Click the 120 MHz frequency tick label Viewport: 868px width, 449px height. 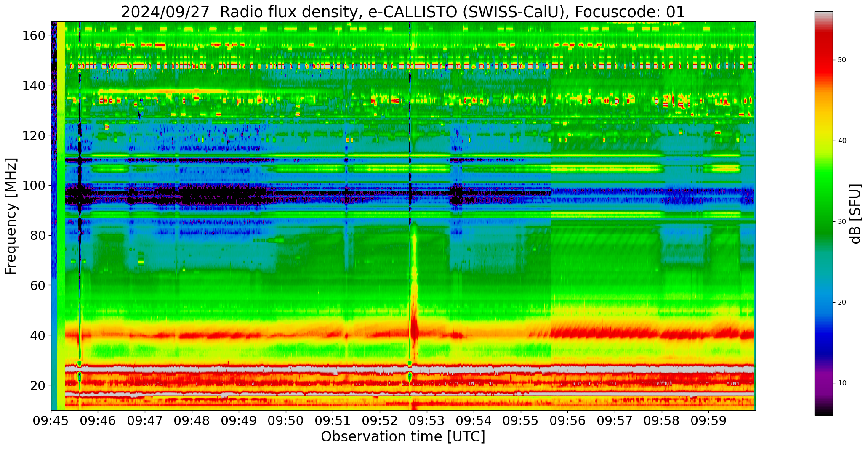tap(34, 135)
